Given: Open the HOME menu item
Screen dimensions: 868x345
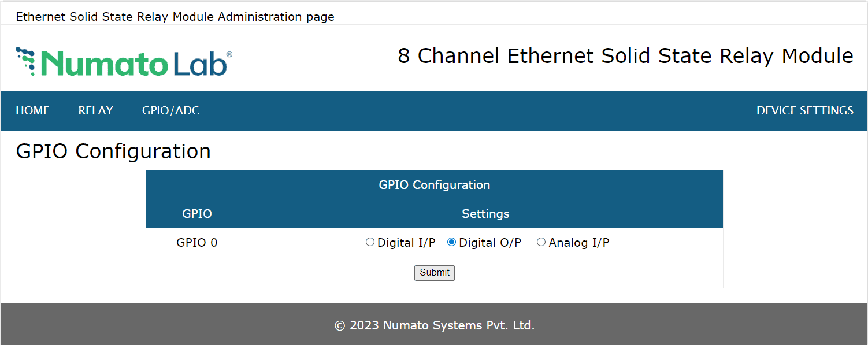Looking at the screenshot, I should click(32, 110).
